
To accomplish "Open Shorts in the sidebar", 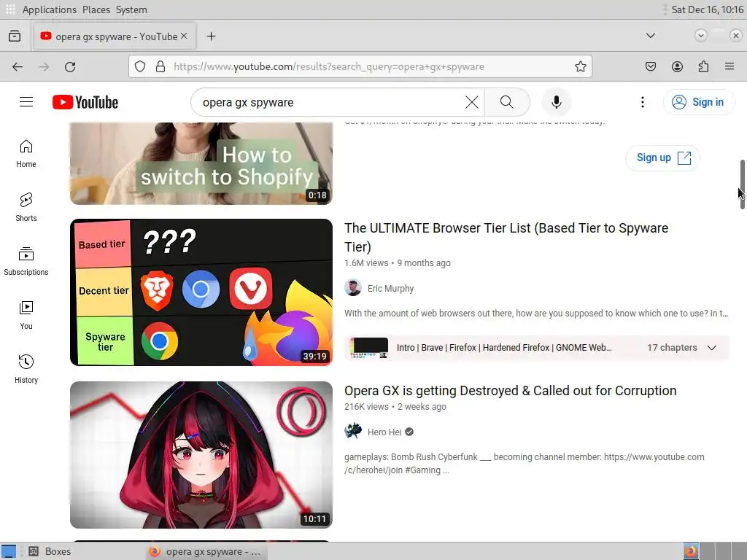I will (x=26, y=208).
